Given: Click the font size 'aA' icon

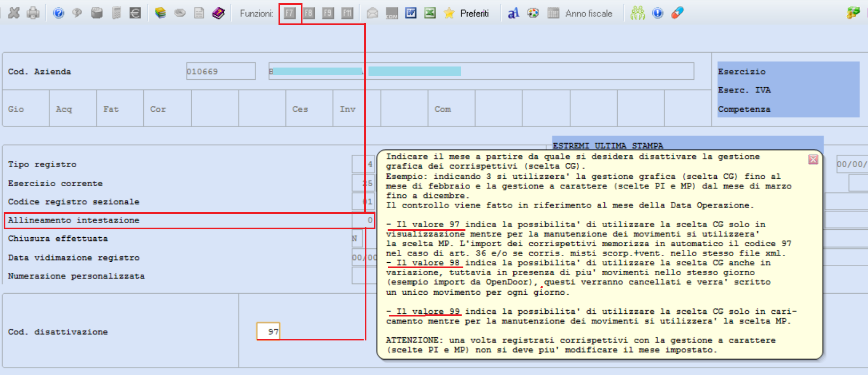Looking at the screenshot, I should [x=513, y=13].
